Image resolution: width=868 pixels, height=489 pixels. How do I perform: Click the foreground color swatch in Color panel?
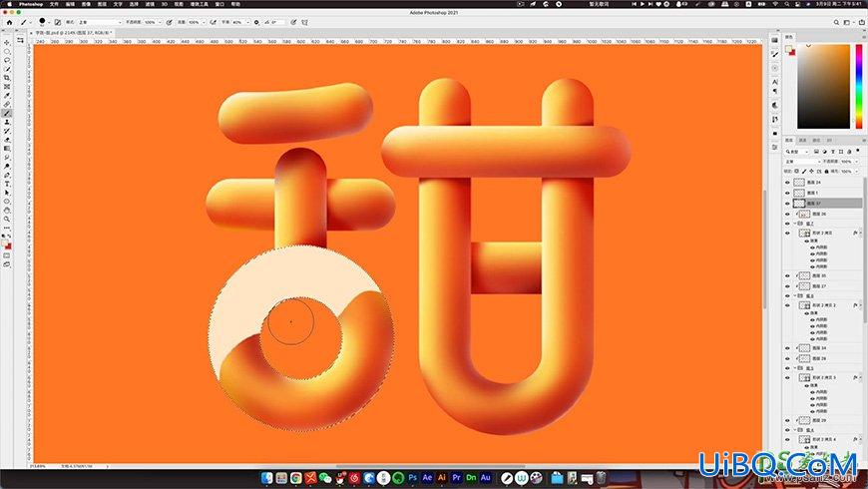pyautogui.click(x=789, y=48)
